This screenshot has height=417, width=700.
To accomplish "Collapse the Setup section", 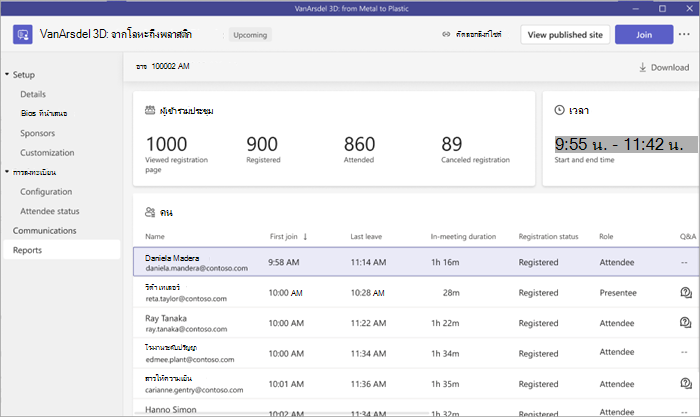I will click(x=7, y=74).
